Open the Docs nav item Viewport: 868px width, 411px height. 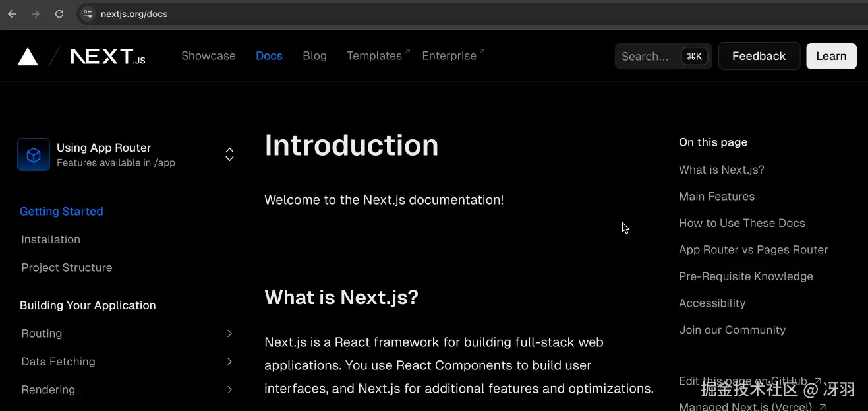coord(269,56)
